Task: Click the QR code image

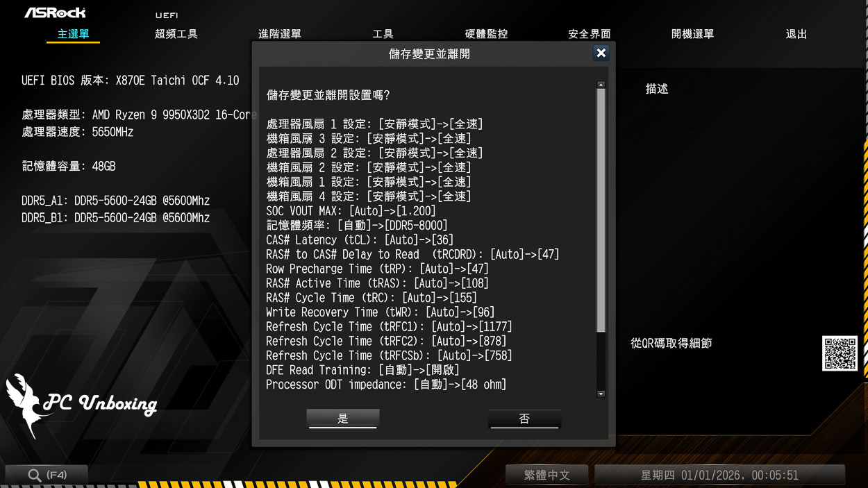Action: pos(840,353)
